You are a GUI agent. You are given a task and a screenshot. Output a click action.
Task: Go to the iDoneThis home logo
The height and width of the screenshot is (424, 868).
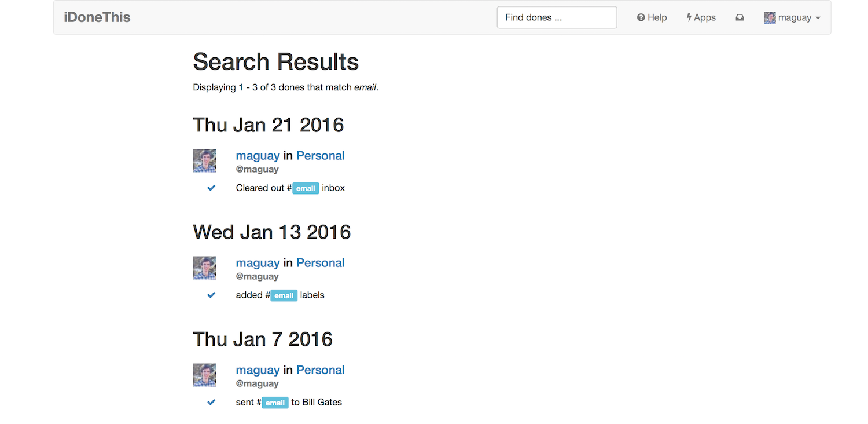click(97, 17)
